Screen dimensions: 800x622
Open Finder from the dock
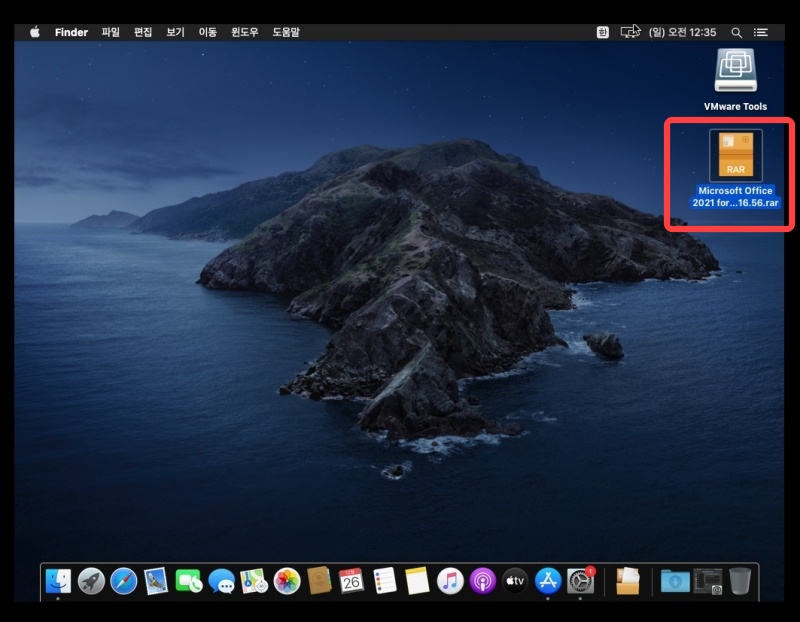58,581
